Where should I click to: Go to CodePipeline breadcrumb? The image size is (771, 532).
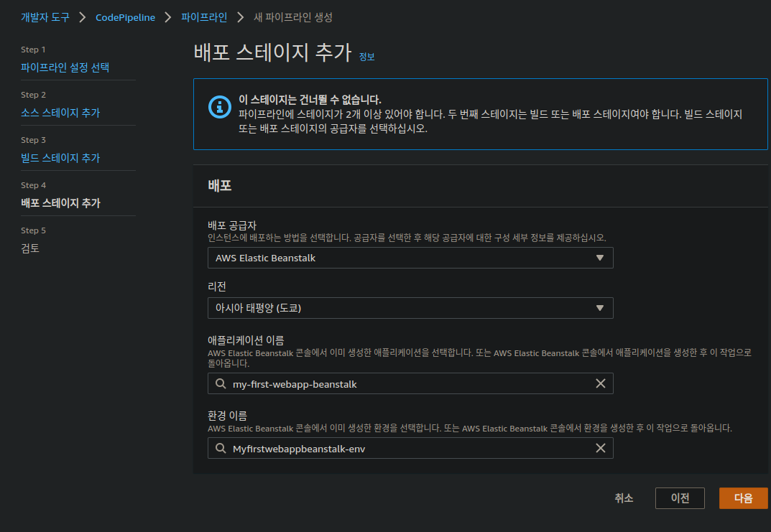(x=125, y=18)
